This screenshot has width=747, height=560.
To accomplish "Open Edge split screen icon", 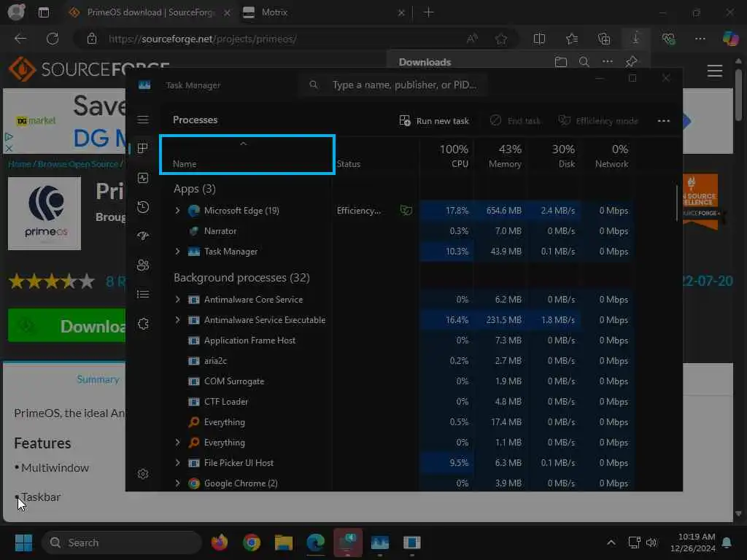I will pyautogui.click(x=539, y=39).
